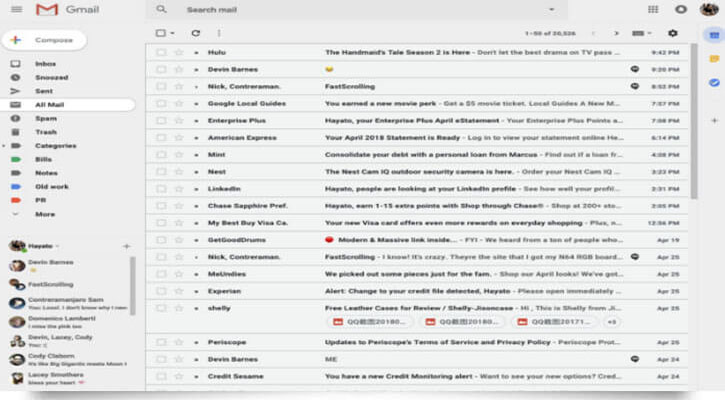
Task: Open chat with Cody Claborn
Action: pos(69,359)
